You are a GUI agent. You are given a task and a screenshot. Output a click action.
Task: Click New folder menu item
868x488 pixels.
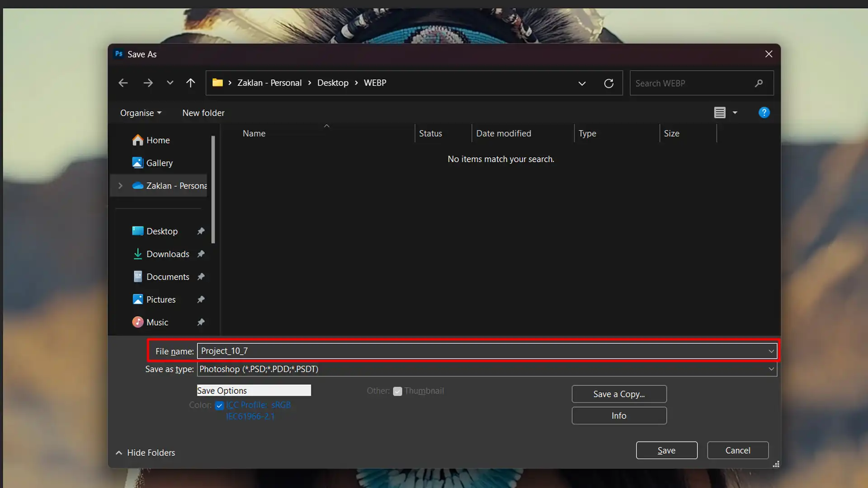pyautogui.click(x=203, y=113)
